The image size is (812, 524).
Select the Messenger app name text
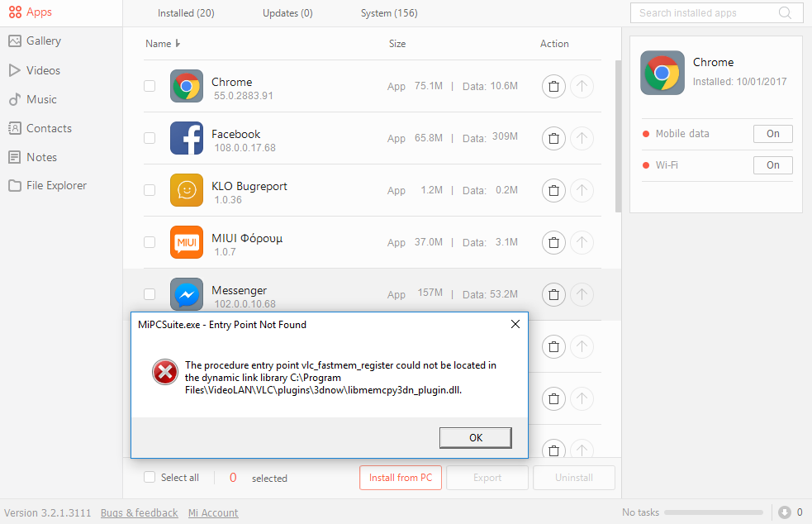click(240, 290)
